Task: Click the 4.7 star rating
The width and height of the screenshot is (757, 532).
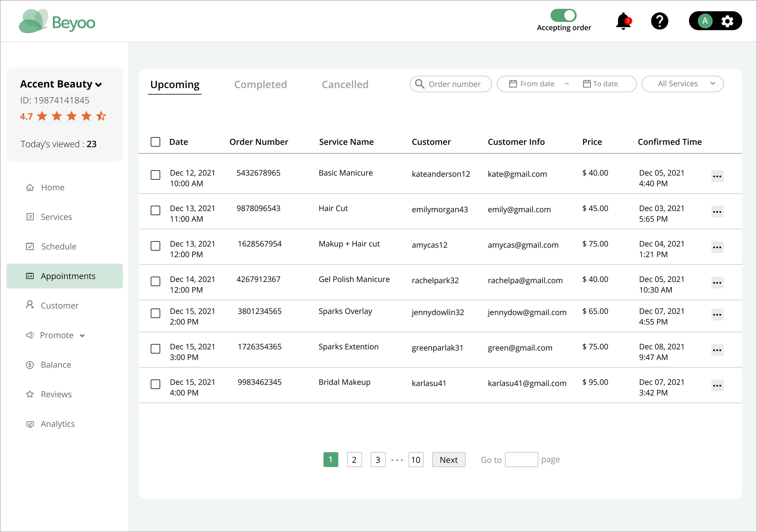Action: click(x=63, y=116)
